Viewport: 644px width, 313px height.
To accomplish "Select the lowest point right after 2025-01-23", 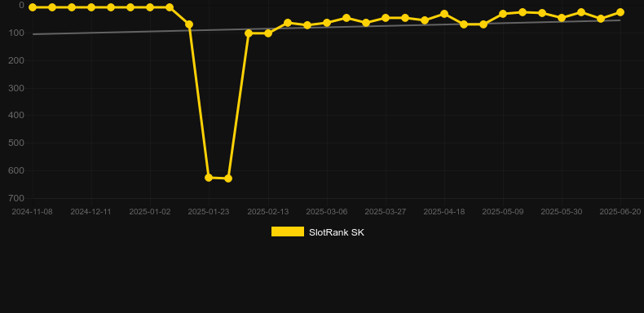I will coord(228,179).
